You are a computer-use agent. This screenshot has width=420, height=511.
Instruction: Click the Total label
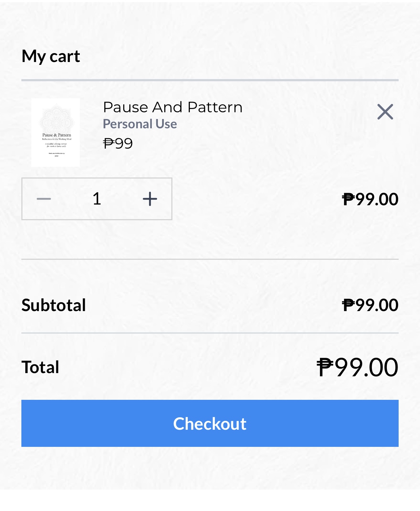(x=40, y=367)
